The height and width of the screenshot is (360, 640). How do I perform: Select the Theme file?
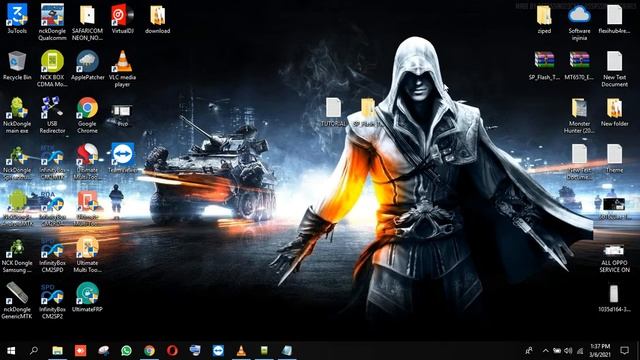pos(614,158)
